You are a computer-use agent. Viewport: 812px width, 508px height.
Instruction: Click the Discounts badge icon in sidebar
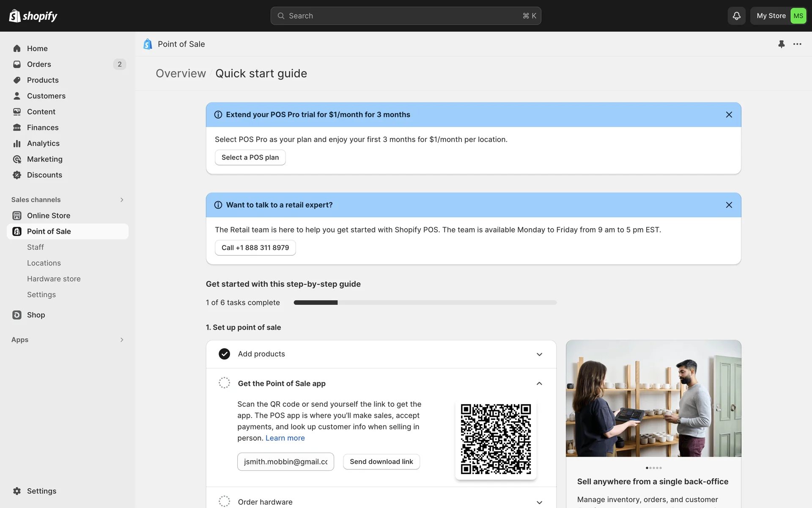pos(17,175)
